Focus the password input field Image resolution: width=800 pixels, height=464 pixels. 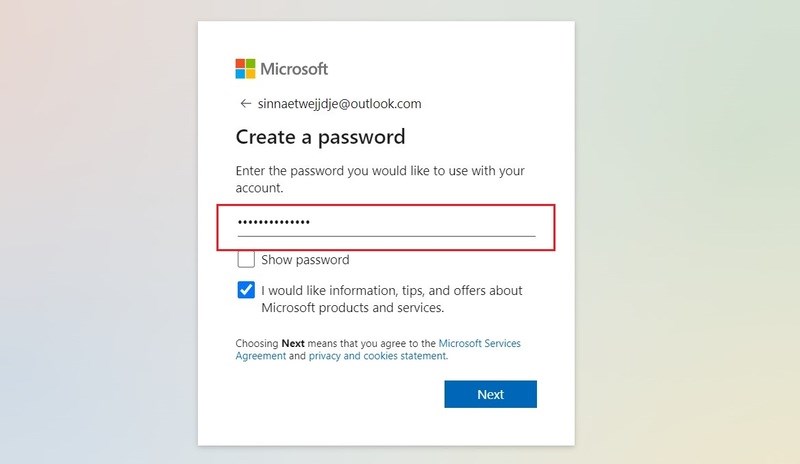tap(386, 222)
